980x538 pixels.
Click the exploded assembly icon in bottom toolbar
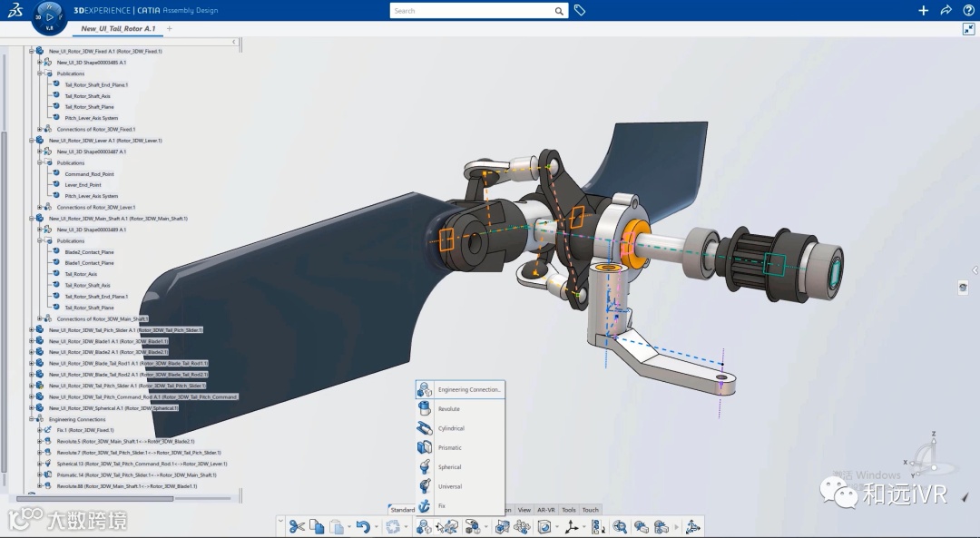522,527
